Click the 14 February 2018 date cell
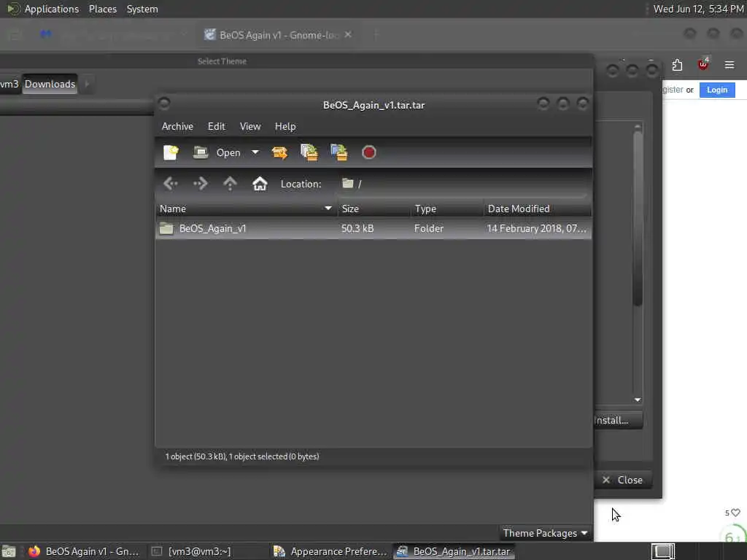The height and width of the screenshot is (560, 747). click(x=536, y=228)
